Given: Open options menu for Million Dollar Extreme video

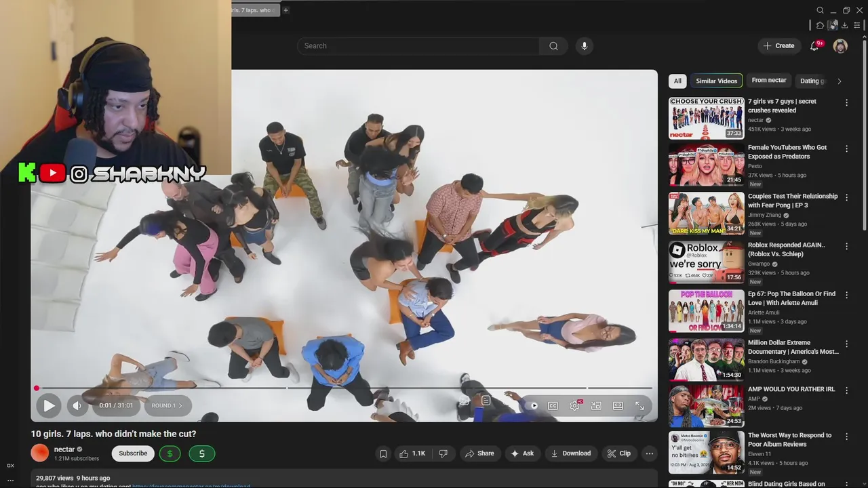Looking at the screenshot, I should (846, 344).
